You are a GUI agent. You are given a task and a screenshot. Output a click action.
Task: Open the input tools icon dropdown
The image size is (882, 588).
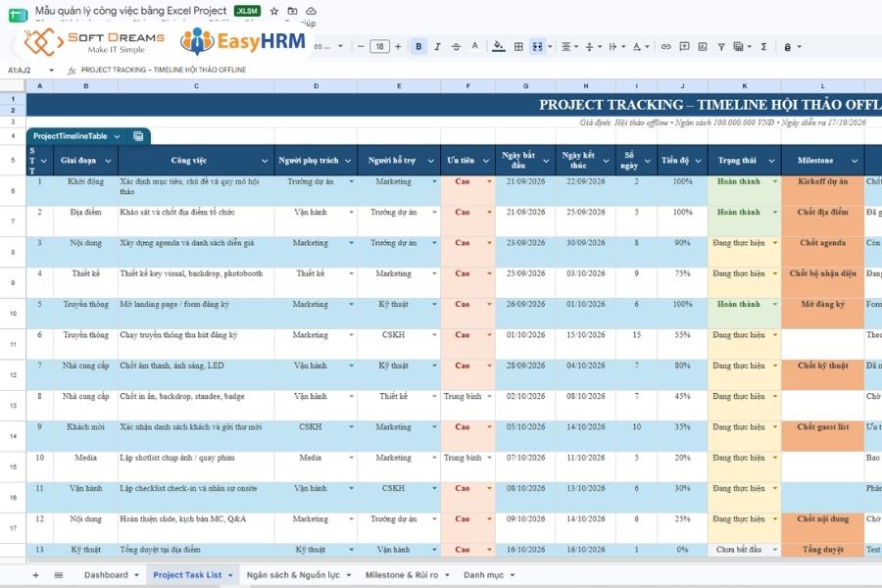click(x=793, y=47)
